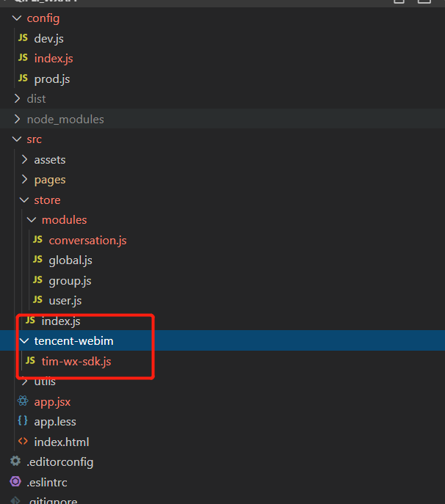Viewport: 445px width, 504px height.
Task: Select the store folder name
Action: [x=47, y=200]
